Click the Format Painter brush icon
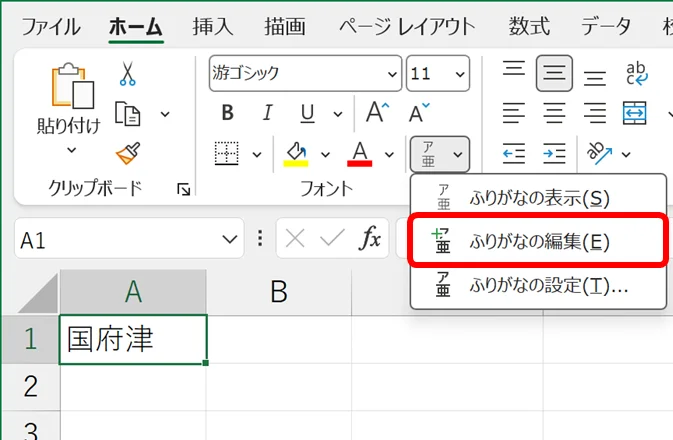This screenshot has width=673, height=440. (x=127, y=152)
